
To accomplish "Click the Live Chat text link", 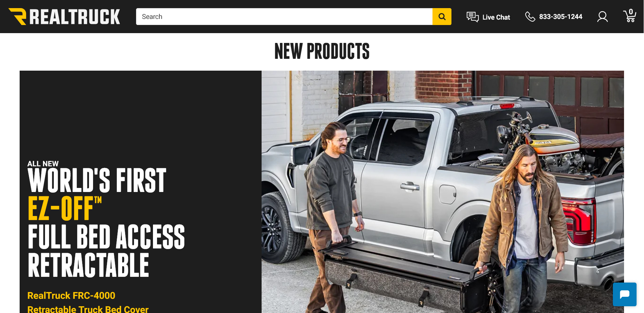I will [x=496, y=17].
